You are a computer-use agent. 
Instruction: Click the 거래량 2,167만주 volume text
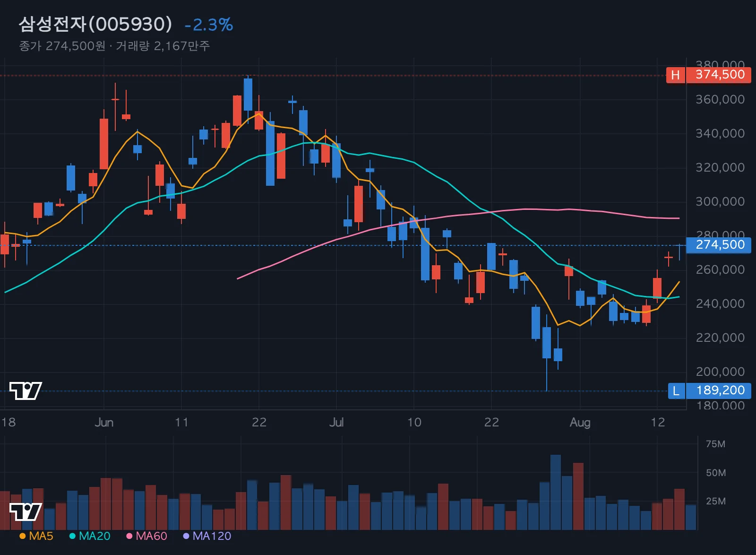pos(163,46)
